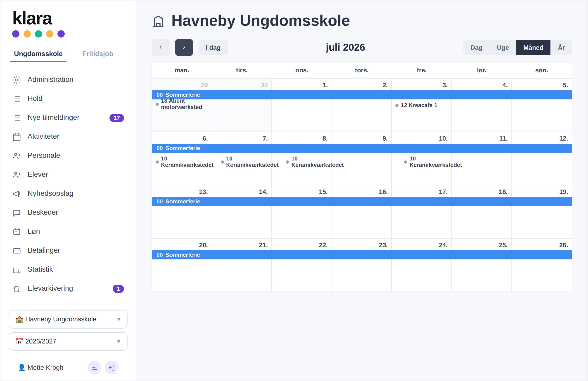Go to the previous month with the left chevron

pyautogui.click(x=161, y=47)
